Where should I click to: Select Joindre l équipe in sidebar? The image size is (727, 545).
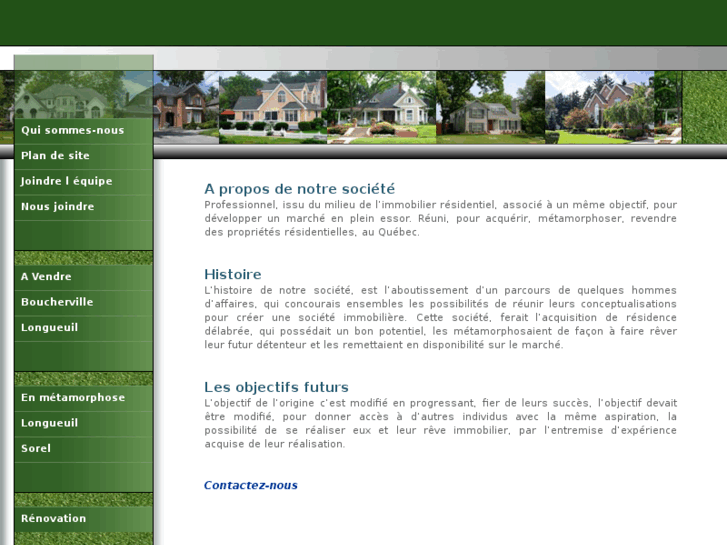(83, 182)
